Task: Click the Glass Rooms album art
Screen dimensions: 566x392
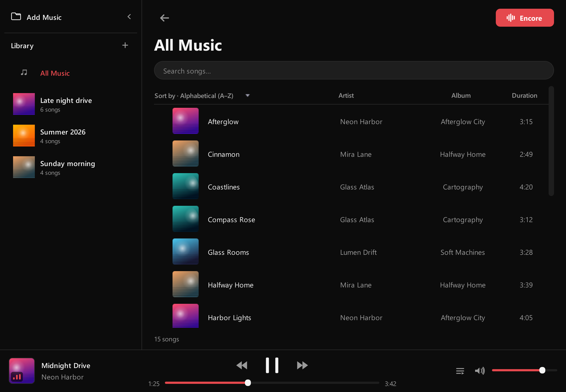Action: pos(186,252)
